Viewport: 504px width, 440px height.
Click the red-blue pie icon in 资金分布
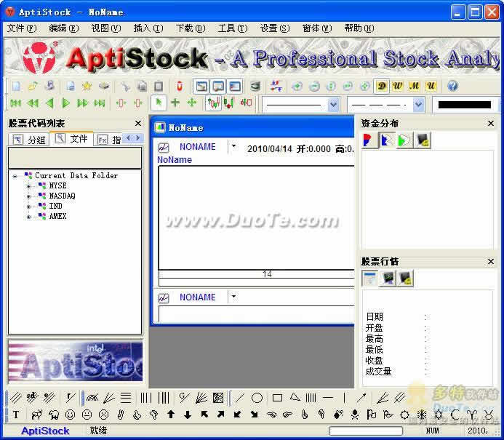[369, 140]
